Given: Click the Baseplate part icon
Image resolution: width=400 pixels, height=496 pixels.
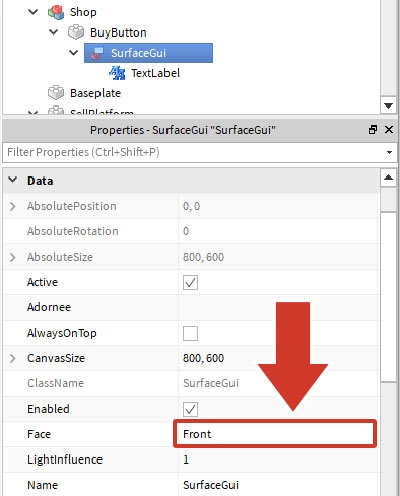Looking at the screenshot, I should click(x=56, y=93).
